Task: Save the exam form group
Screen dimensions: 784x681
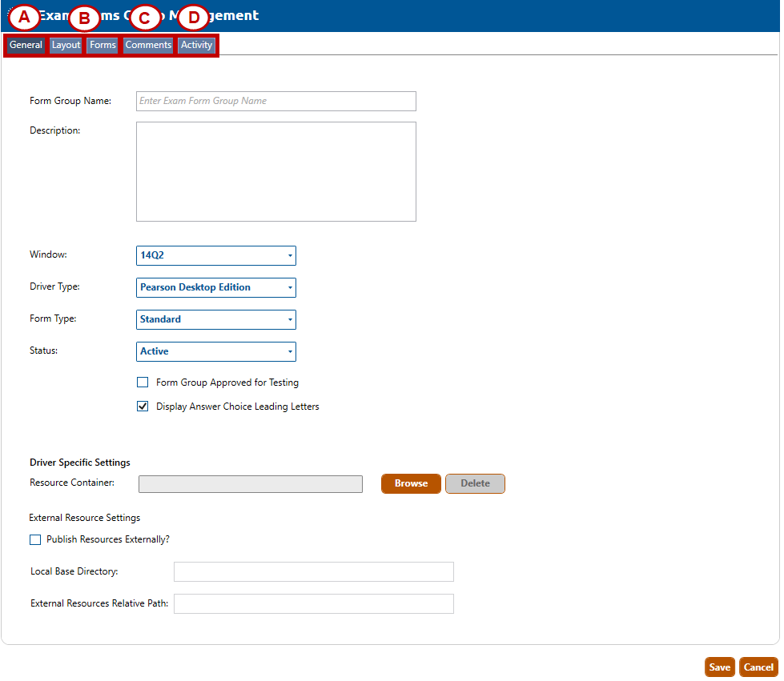Action: (x=719, y=667)
